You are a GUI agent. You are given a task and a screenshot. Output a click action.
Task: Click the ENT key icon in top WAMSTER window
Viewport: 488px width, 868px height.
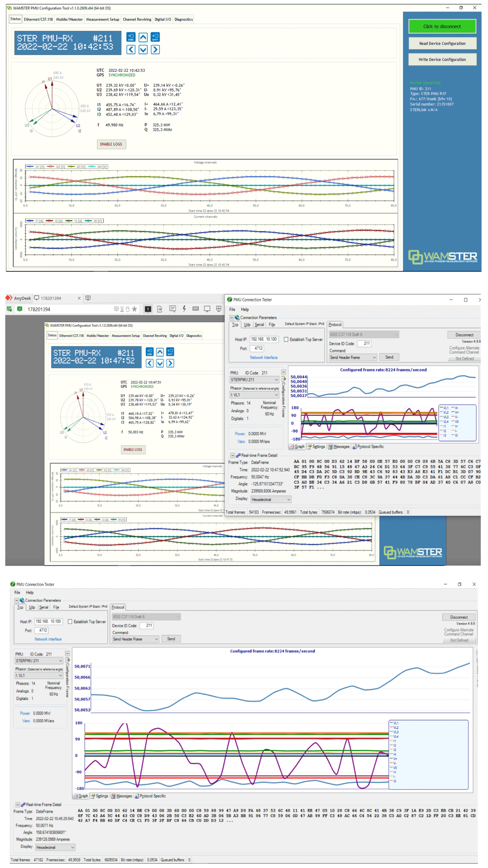tap(155, 37)
